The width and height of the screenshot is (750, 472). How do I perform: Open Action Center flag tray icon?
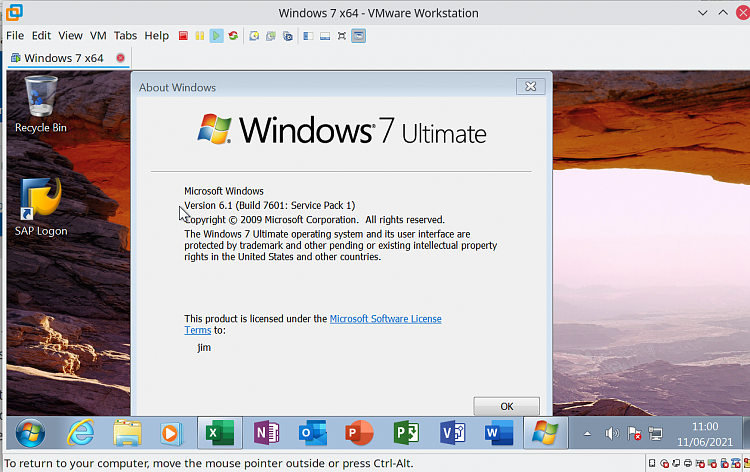[x=634, y=434]
